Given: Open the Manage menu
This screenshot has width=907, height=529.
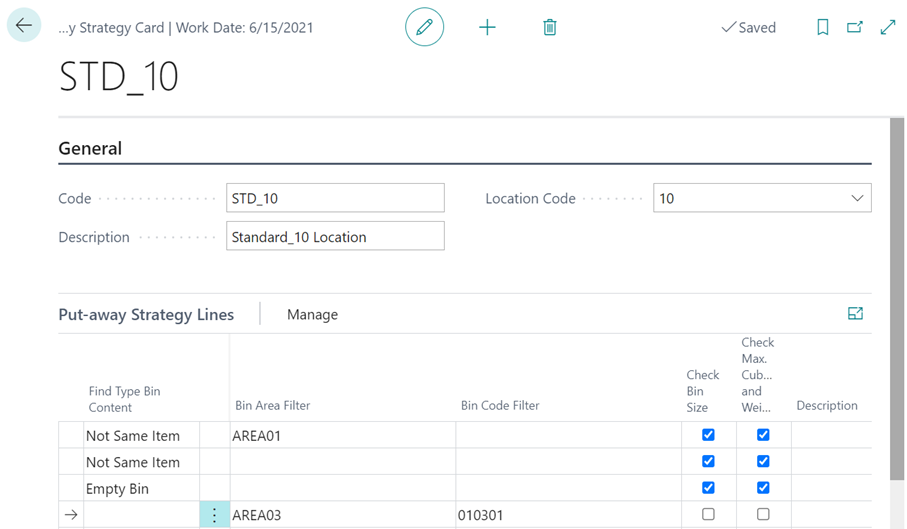Looking at the screenshot, I should (x=312, y=314).
